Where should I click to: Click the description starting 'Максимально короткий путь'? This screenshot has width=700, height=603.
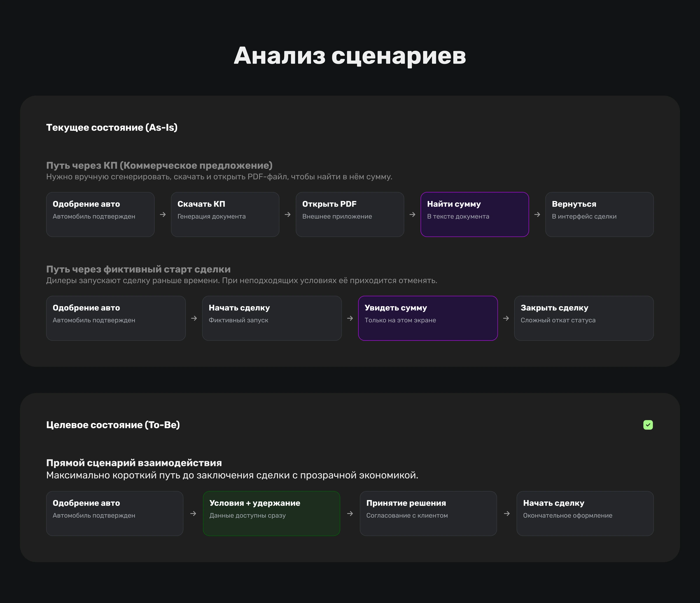232,475
